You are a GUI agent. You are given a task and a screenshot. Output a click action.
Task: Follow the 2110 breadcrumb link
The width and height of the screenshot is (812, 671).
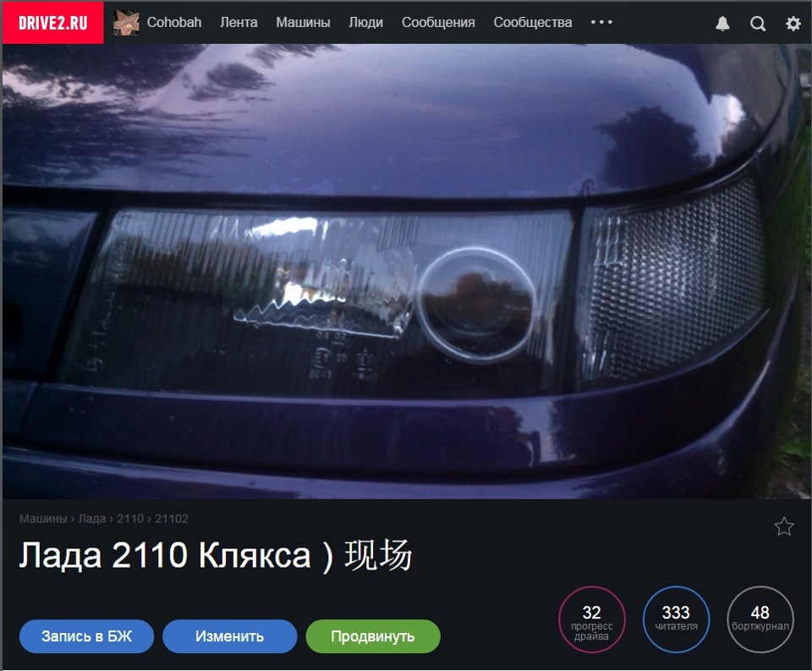[130, 519]
